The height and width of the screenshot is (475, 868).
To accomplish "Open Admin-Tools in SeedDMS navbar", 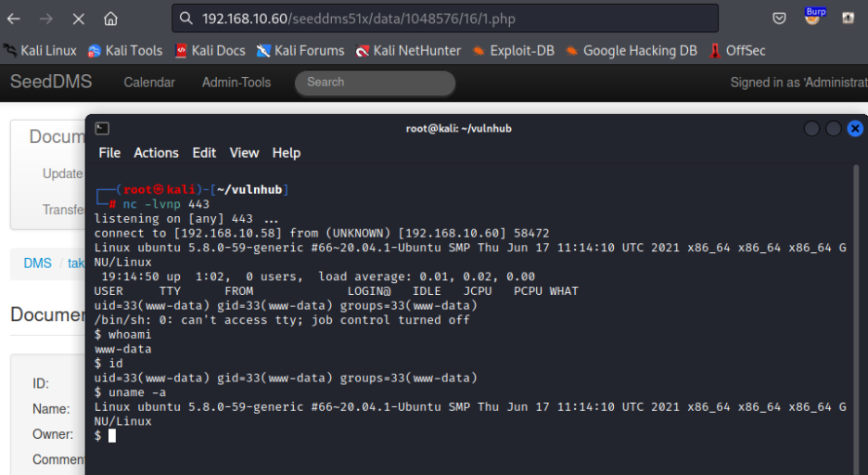I will (236, 83).
